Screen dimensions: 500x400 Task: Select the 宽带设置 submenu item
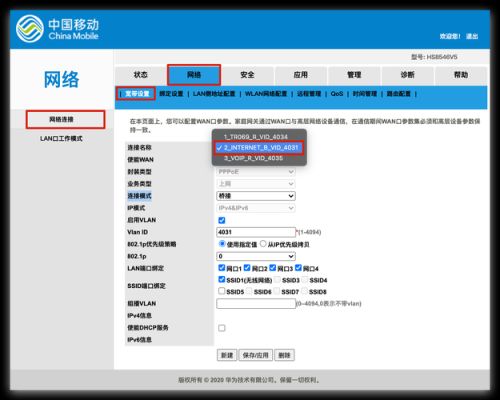(137, 94)
